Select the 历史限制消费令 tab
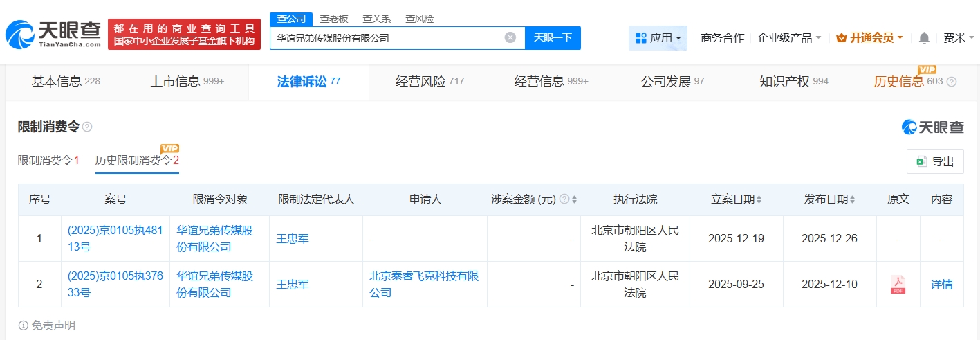Screen dimensions: 980x340 [137, 161]
